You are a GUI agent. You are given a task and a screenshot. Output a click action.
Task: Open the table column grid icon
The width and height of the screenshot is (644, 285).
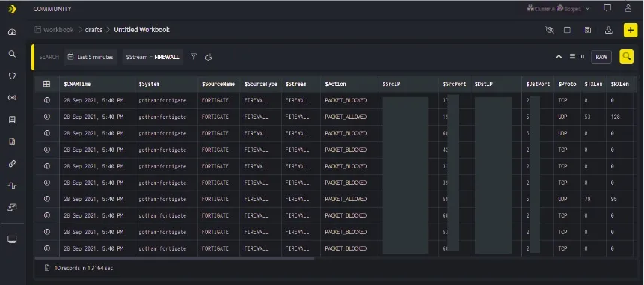click(x=47, y=84)
